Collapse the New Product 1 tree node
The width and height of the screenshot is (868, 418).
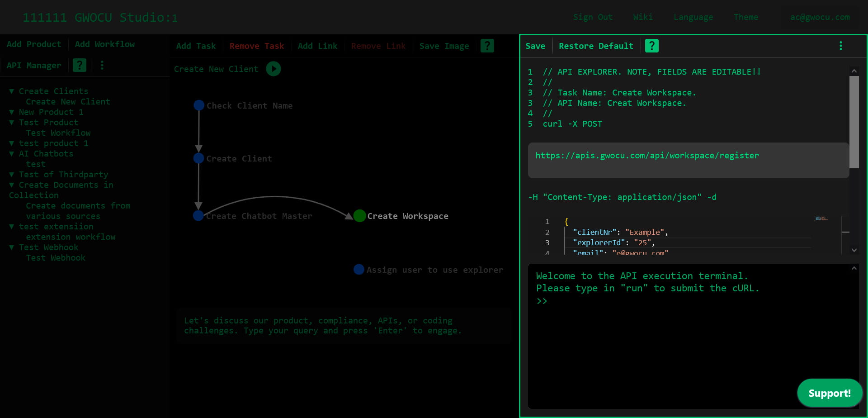click(12, 112)
